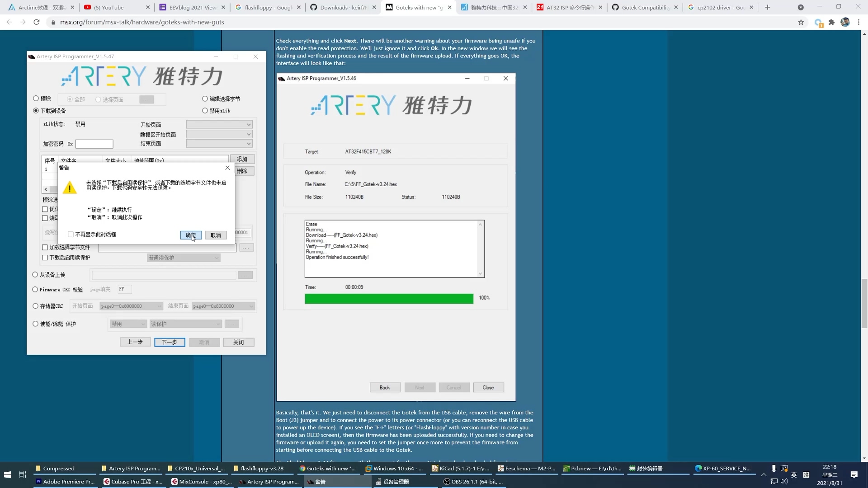Click 关闭 button in Artery programmer
This screenshot has height=488, width=868.
[x=239, y=342]
